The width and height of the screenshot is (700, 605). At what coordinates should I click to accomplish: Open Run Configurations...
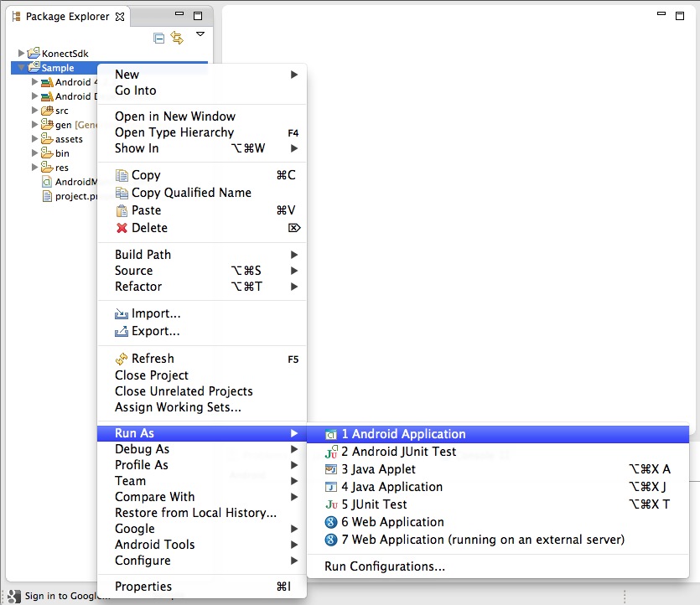click(498, 566)
